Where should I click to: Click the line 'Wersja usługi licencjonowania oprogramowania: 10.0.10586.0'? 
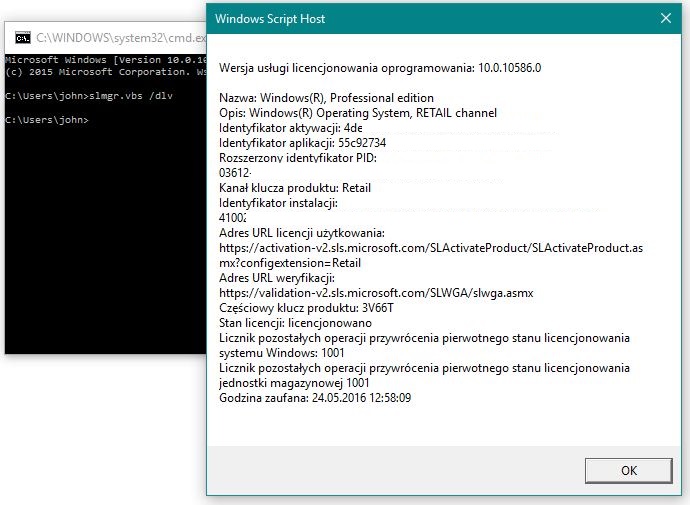pos(380,68)
